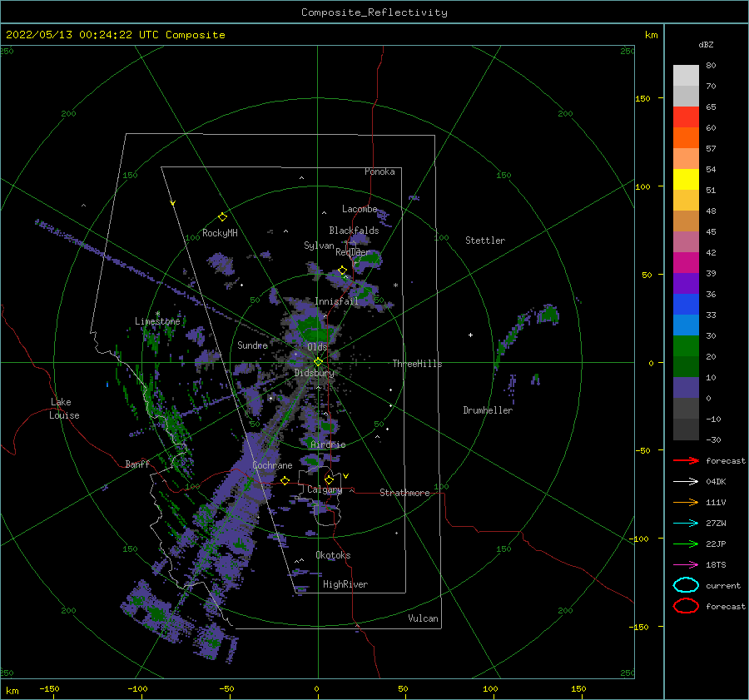749x700 pixels.
Task: Click the orange 111V arrow icon
Action: tap(686, 502)
